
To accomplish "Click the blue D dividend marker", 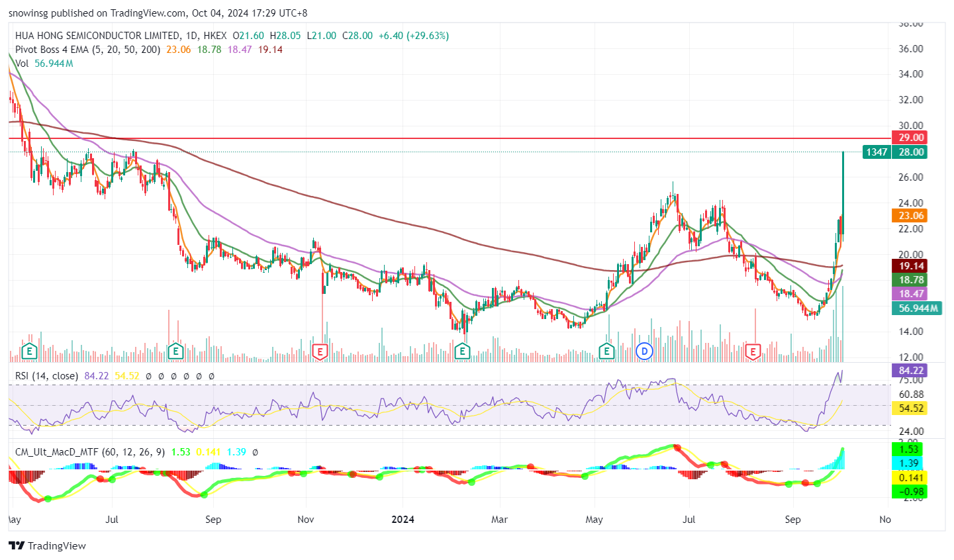I will [645, 351].
